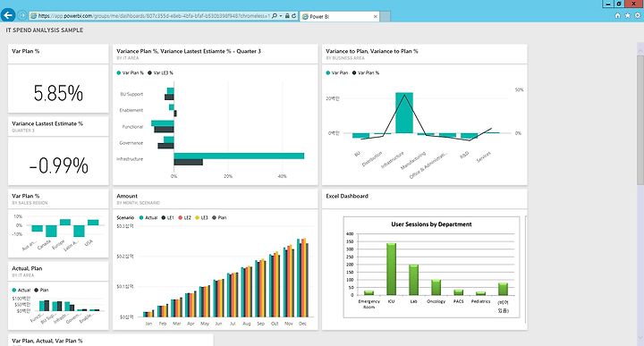Screen dimensions: 644x346
Task: Go back with the browser back arrow
Action: [8, 15]
